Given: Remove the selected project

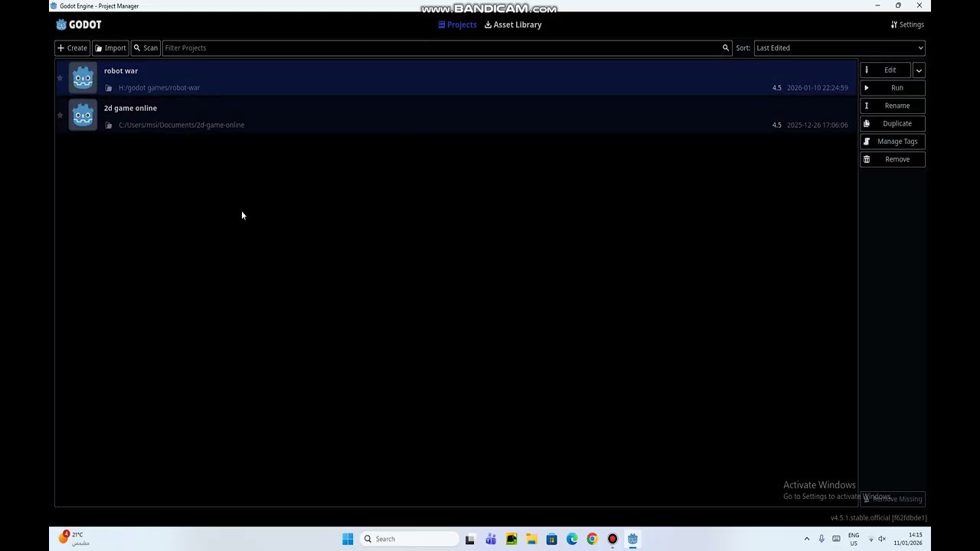Looking at the screenshot, I should coord(892,159).
